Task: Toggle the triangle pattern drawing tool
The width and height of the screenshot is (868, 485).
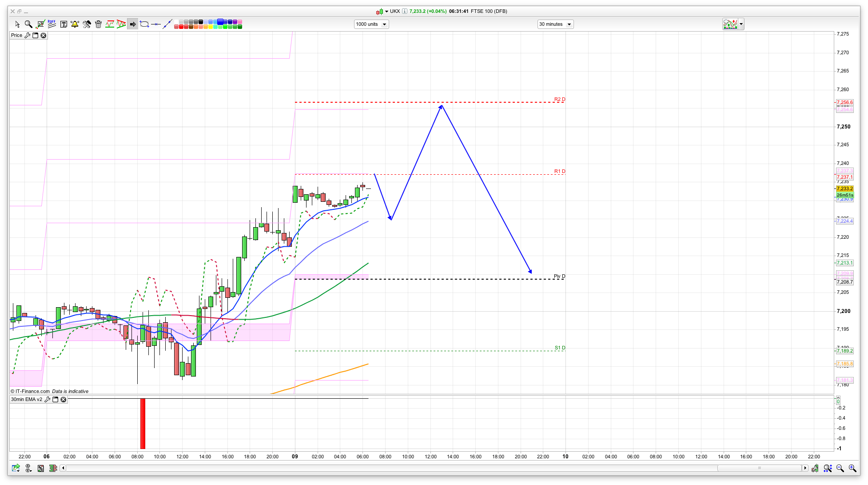Action: [x=121, y=24]
